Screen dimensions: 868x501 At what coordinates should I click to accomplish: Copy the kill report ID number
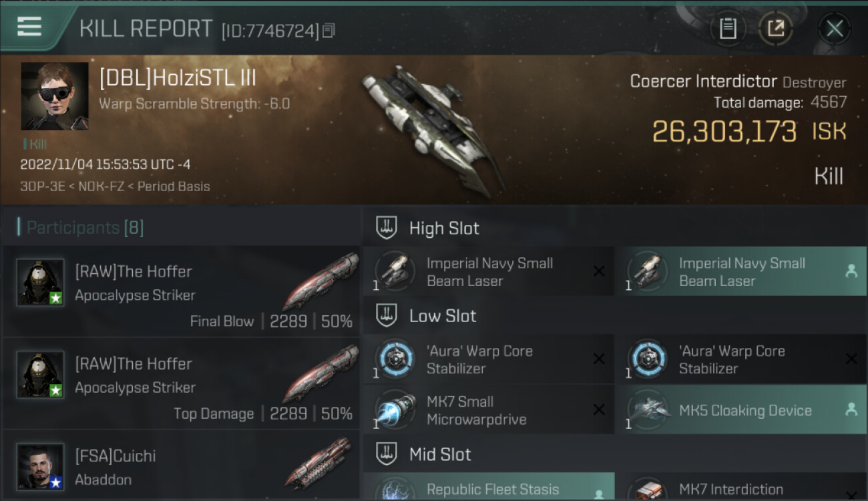pos(328,31)
